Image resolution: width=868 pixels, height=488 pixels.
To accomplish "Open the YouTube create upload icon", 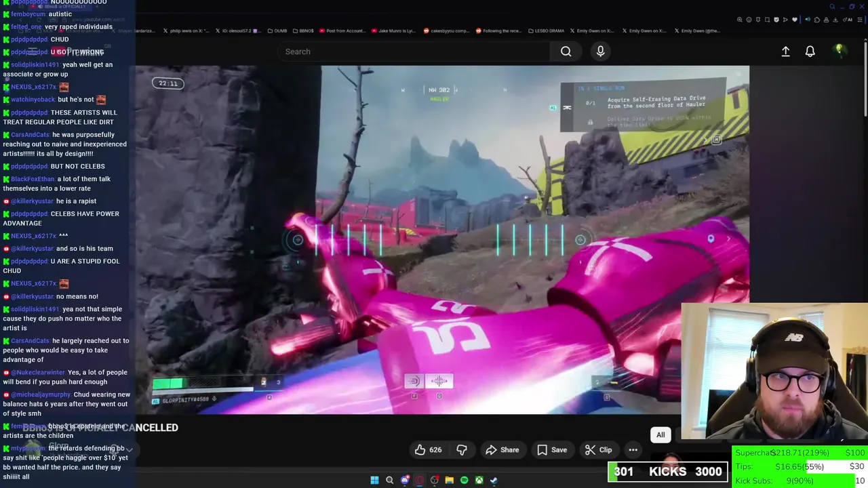I will pyautogui.click(x=785, y=52).
